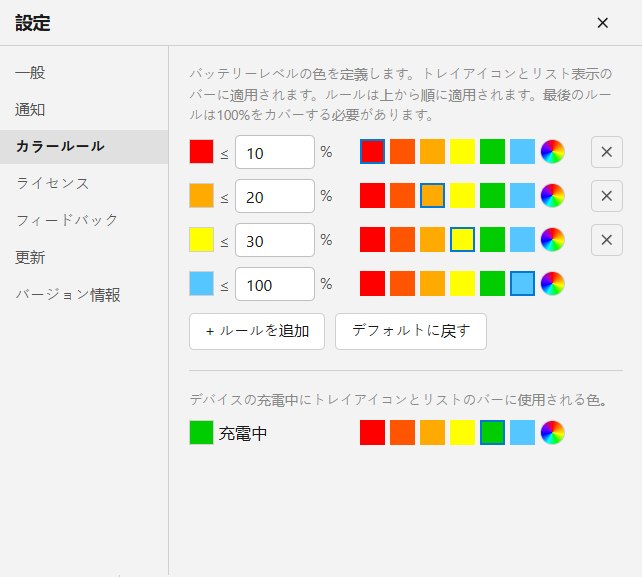Click the 30% threshold input field
The image size is (642, 577).
[275, 240]
